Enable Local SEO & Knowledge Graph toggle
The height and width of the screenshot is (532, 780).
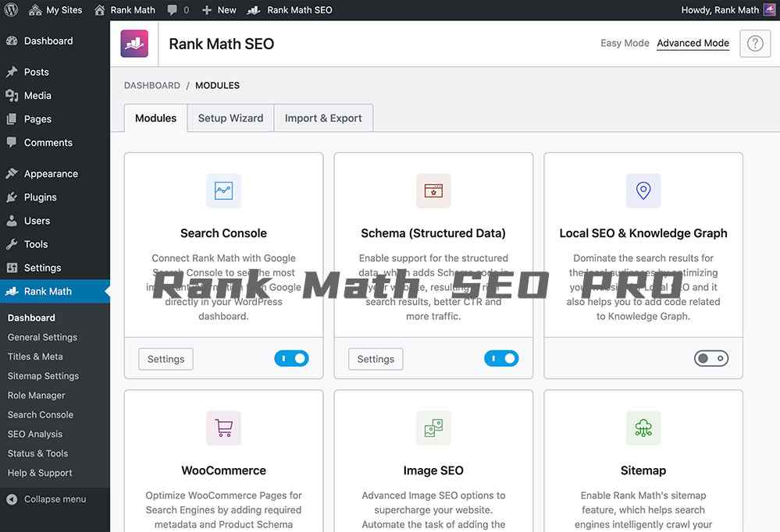pos(711,359)
